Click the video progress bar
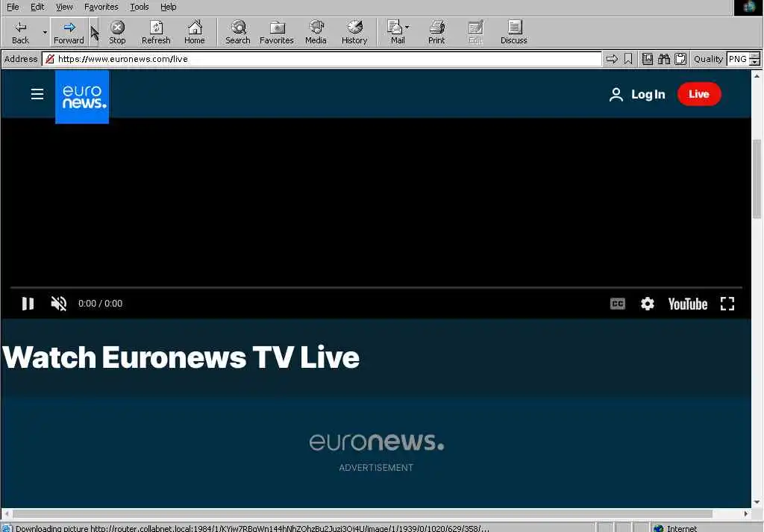This screenshot has width=764, height=532. coord(376,288)
